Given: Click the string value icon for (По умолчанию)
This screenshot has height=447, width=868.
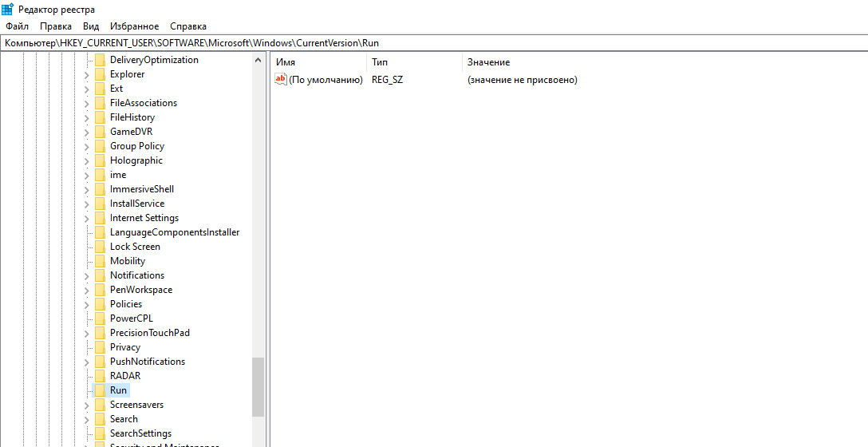Looking at the screenshot, I should pyautogui.click(x=280, y=79).
